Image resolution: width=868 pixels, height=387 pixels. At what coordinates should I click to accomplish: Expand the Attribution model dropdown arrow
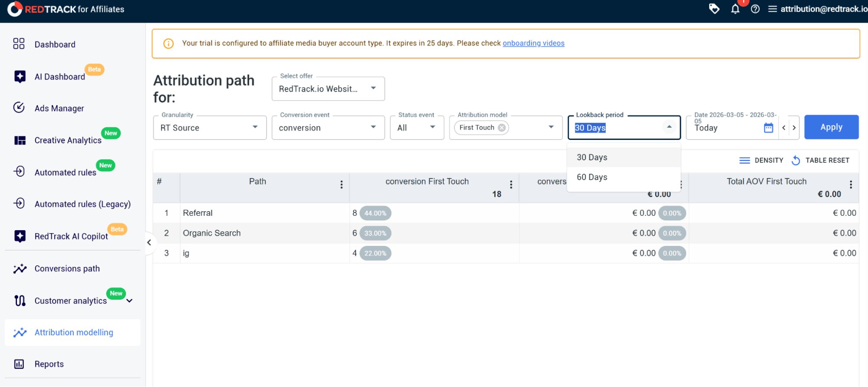551,127
